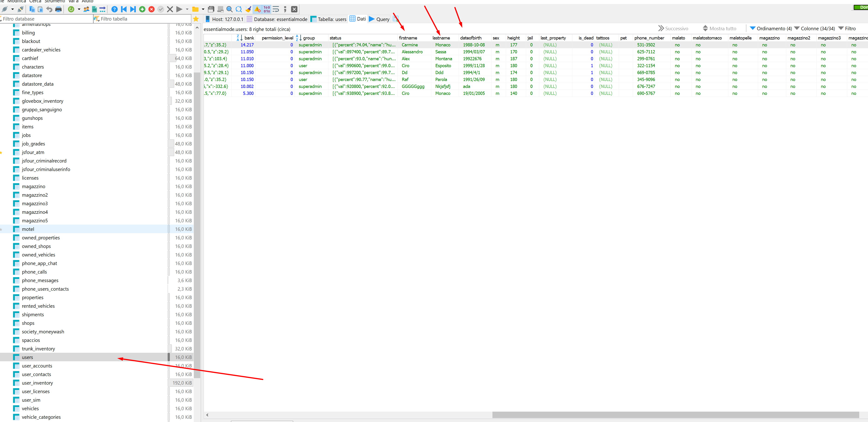Open the Strumenti menu
Screen dimensions: 868x422
[55, 1]
